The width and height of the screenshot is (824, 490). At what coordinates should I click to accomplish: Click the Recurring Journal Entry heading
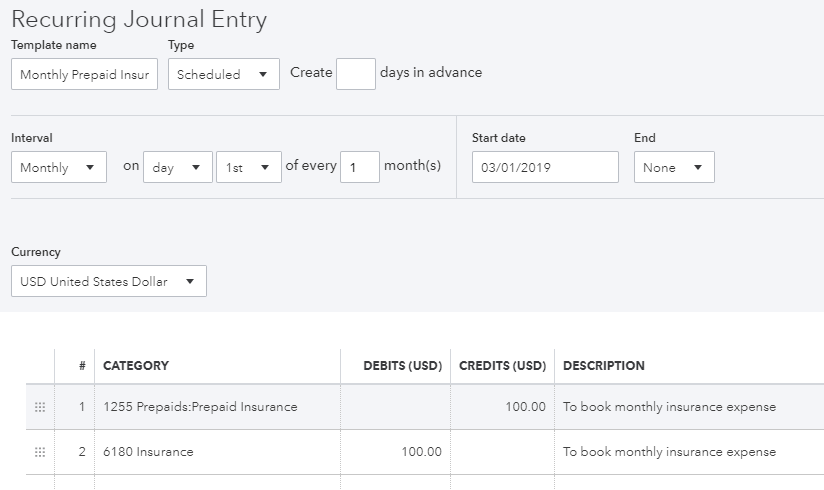pyautogui.click(x=139, y=20)
